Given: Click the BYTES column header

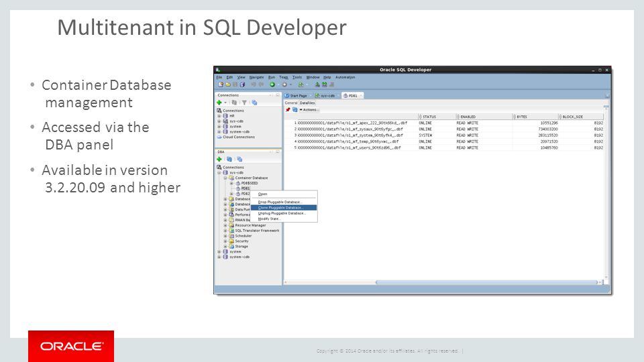Looking at the screenshot, I should click(x=535, y=117).
